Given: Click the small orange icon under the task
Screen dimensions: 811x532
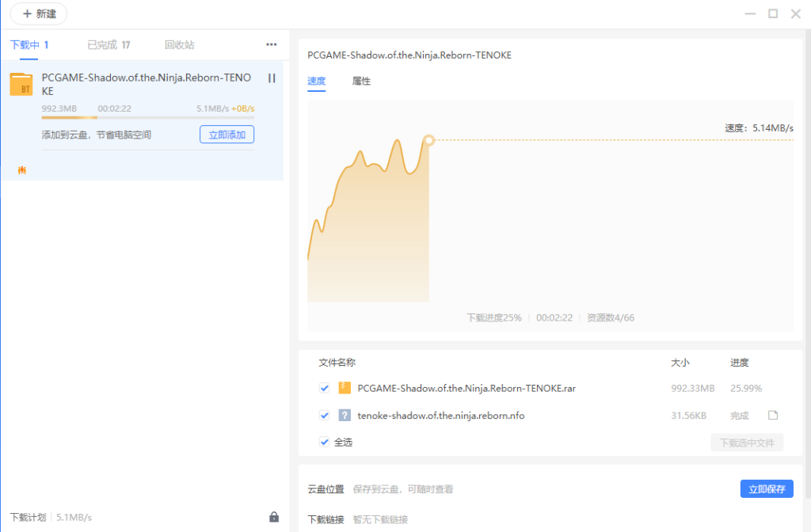Looking at the screenshot, I should [21, 170].
